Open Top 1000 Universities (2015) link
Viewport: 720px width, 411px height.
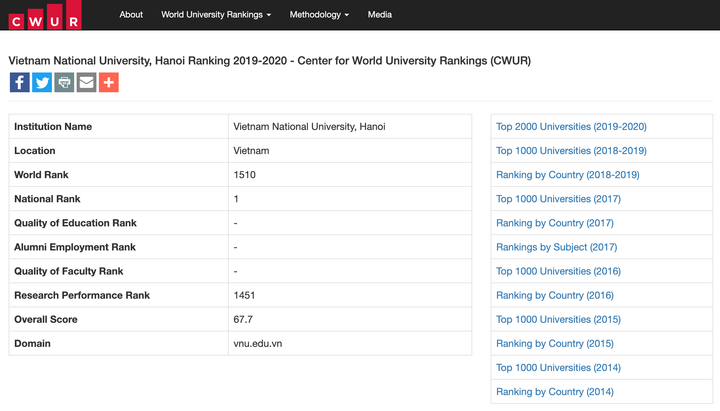[x=558, y=319]
